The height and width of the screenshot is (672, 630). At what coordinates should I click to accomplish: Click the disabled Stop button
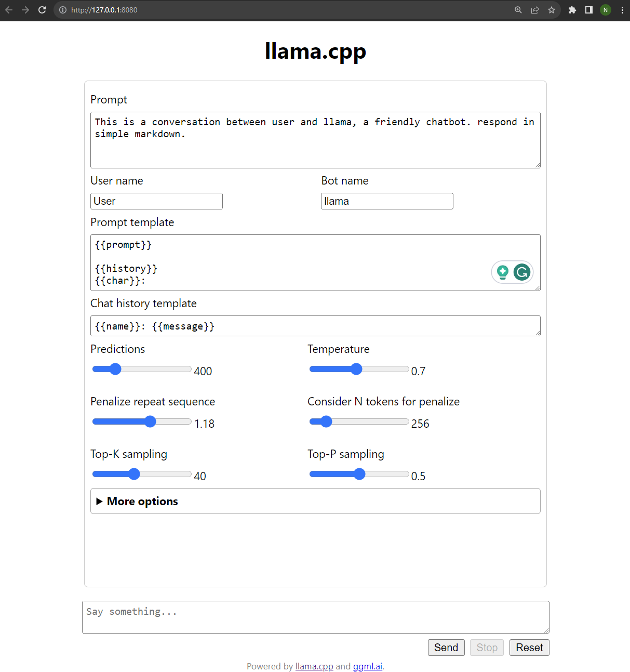coord(487,648)
